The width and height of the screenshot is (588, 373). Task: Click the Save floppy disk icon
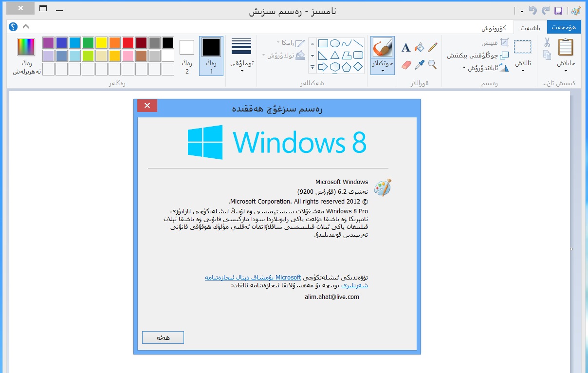pyautogui.click(x=558, y=10)
